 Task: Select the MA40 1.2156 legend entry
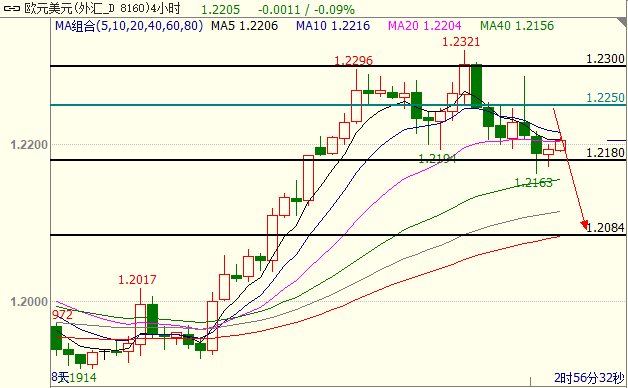pyautogui.click(x=517, y=26)
